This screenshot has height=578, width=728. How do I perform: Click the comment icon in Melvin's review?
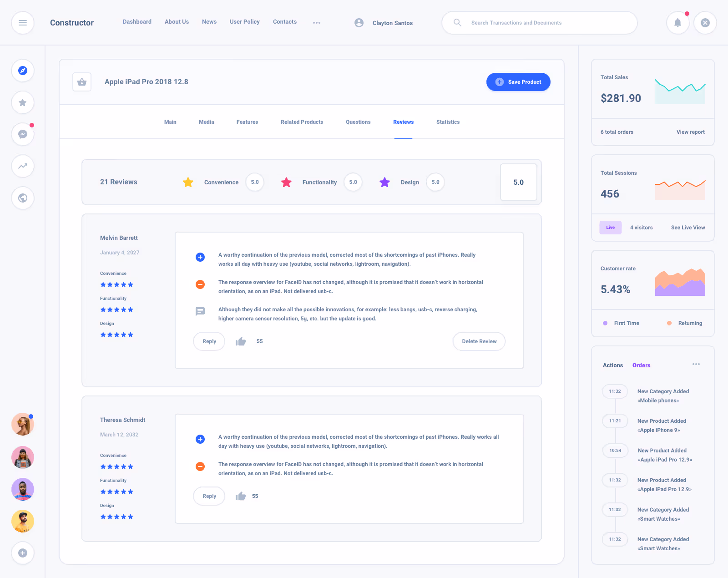(200, 312)
